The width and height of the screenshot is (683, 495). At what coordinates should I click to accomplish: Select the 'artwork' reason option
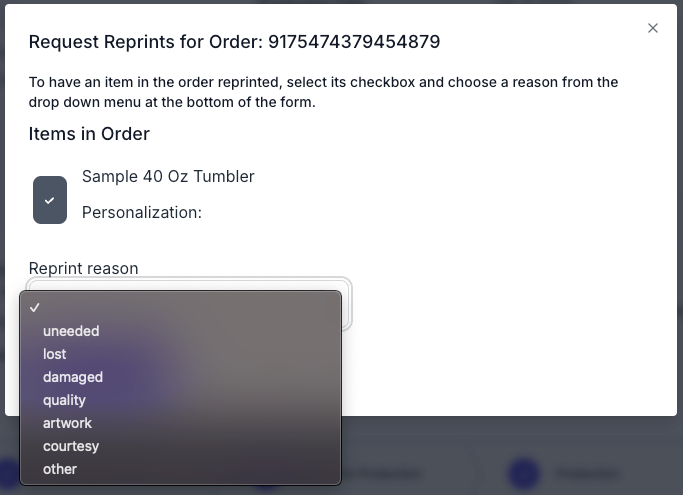point(67,423)
